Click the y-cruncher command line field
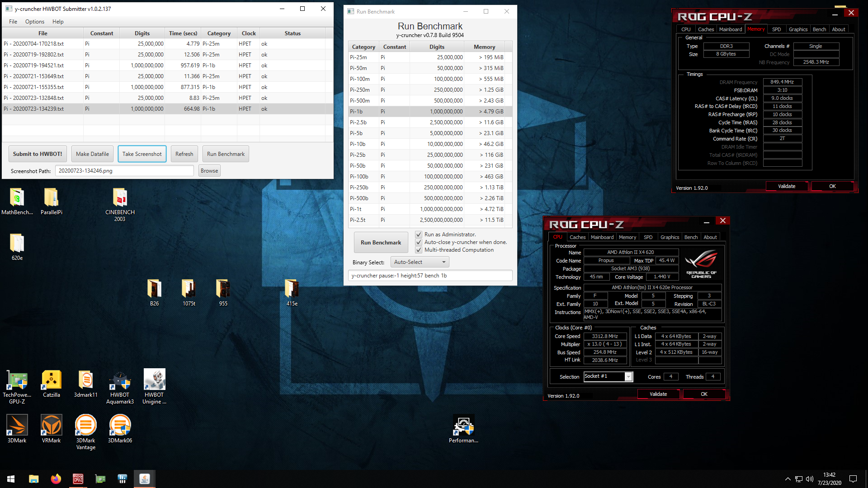This screenshot has width=868, height=488. (x=430, y=276)
